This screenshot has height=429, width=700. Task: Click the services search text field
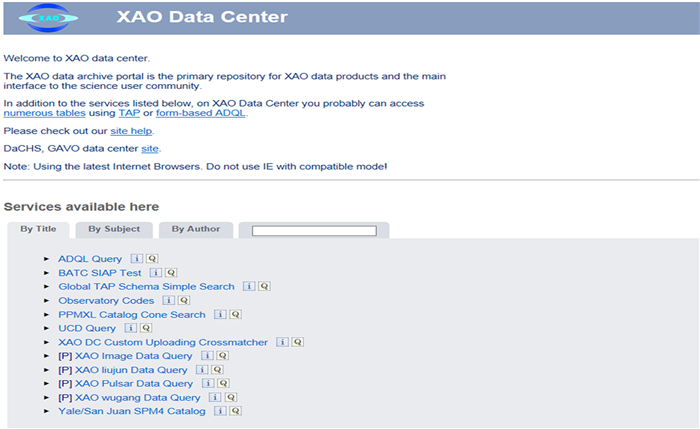click(x=313, y=230)
